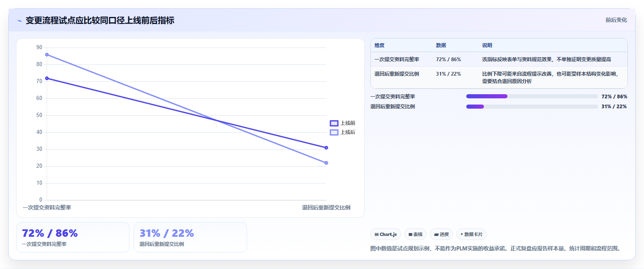Click progress value 72% / 86% at right
Image resolution: width=644 pixels, height=269 pixels.
coord(614,97)
